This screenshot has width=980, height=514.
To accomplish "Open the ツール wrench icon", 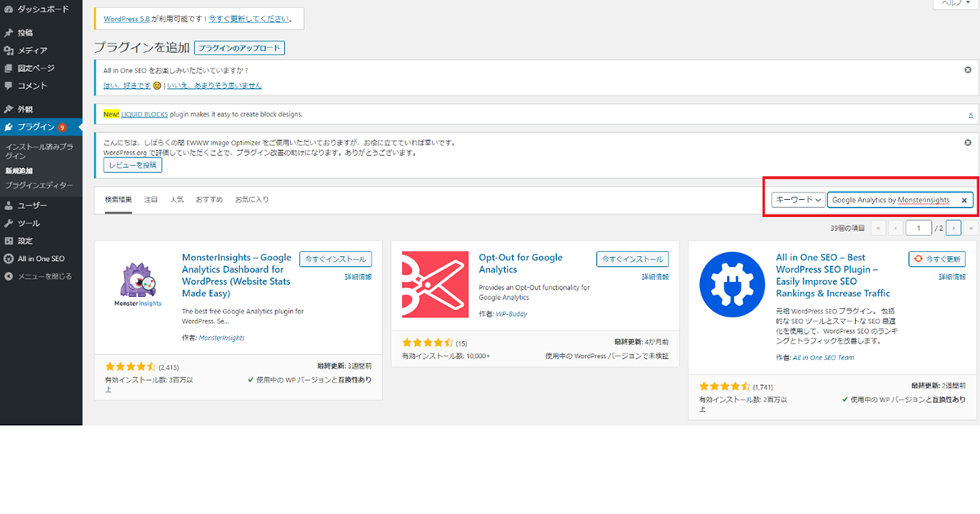I will coord(10,223).
